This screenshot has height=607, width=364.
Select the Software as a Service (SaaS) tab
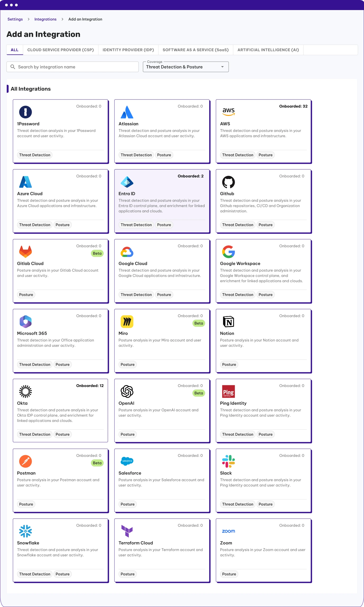tap(196, 50)
